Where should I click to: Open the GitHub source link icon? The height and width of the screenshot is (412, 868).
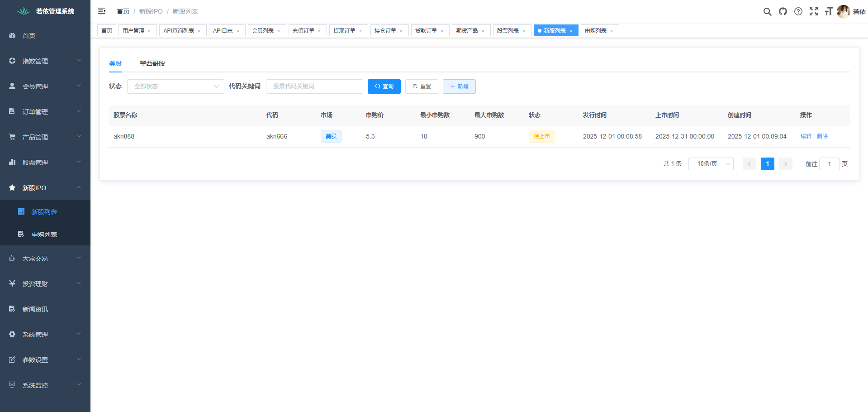point(783,11)
